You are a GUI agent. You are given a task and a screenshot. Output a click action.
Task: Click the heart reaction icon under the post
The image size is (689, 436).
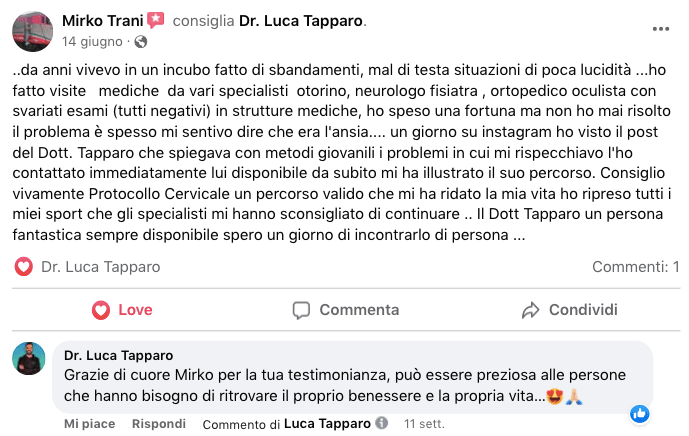pyautogui.click(x=25, y=267)
